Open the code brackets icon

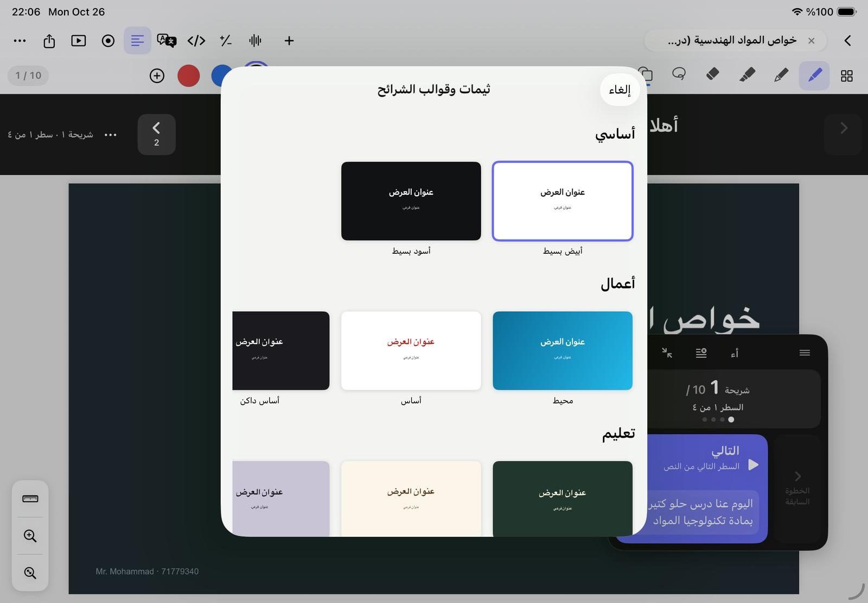click(x=196, y=41)
